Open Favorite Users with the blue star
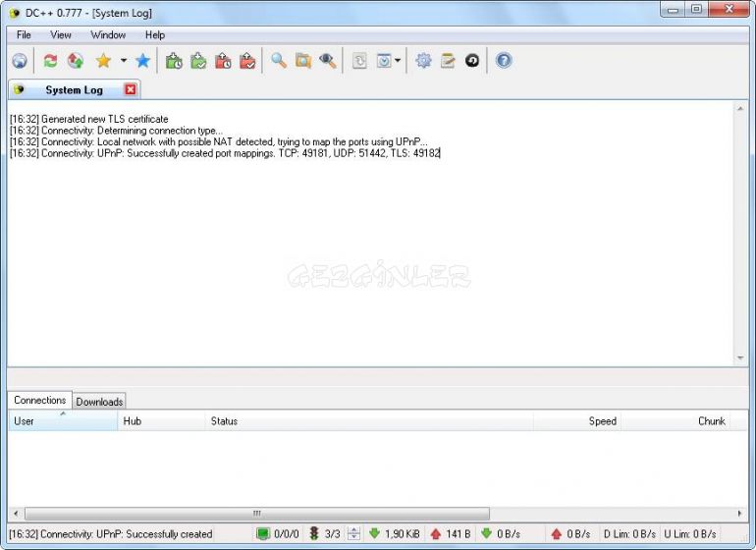 click(142, 61)
